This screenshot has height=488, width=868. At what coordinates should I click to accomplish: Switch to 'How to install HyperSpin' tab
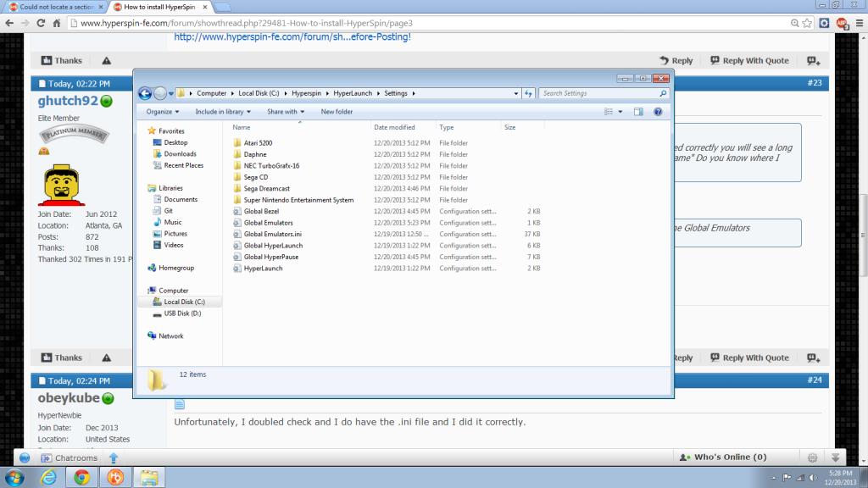tap(159, 7)
